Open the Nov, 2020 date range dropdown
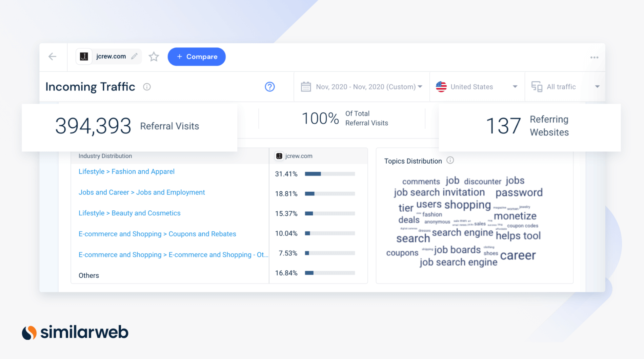The width and height of the screenshot is (644, 359). point(362,87)
